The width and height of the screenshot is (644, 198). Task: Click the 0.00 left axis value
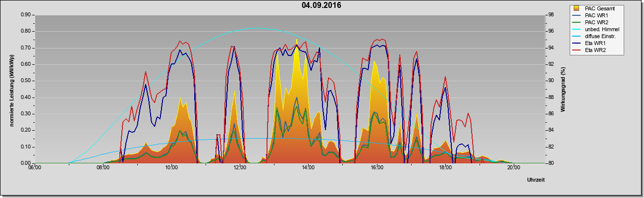coord(26,163)
